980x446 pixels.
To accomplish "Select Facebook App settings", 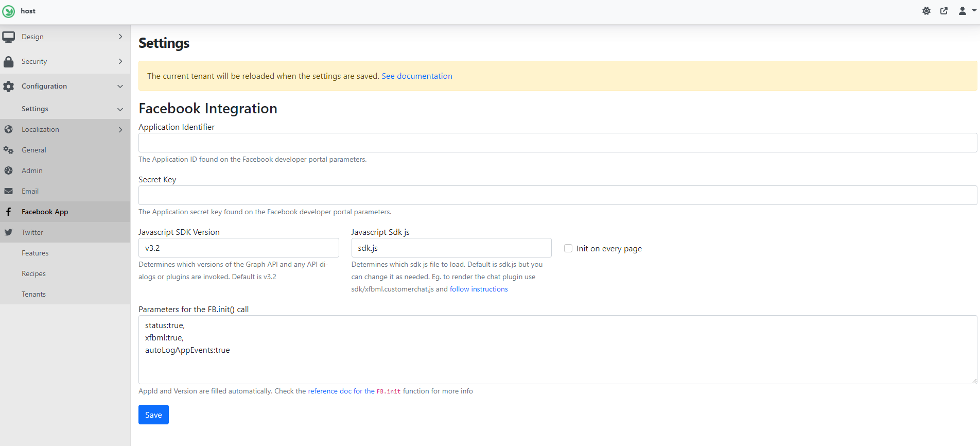I will pyautogui.click(x=65, y=212).
